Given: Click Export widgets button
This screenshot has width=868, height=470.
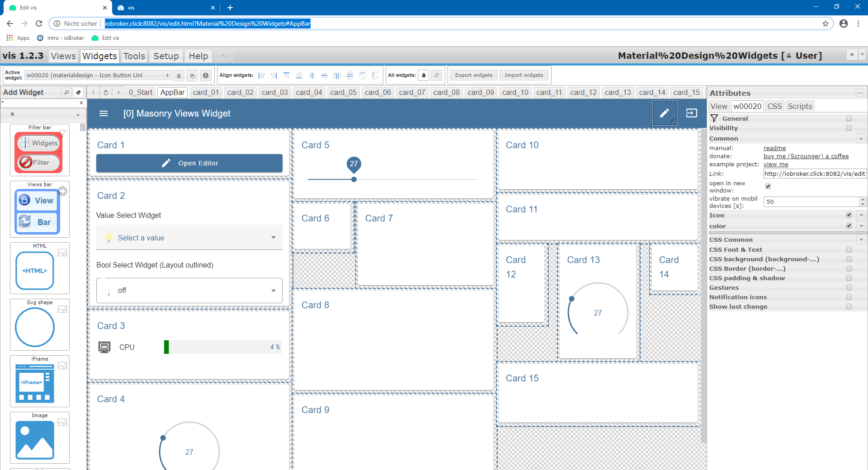Looking at the screenshot, I should tap(473, 75).
